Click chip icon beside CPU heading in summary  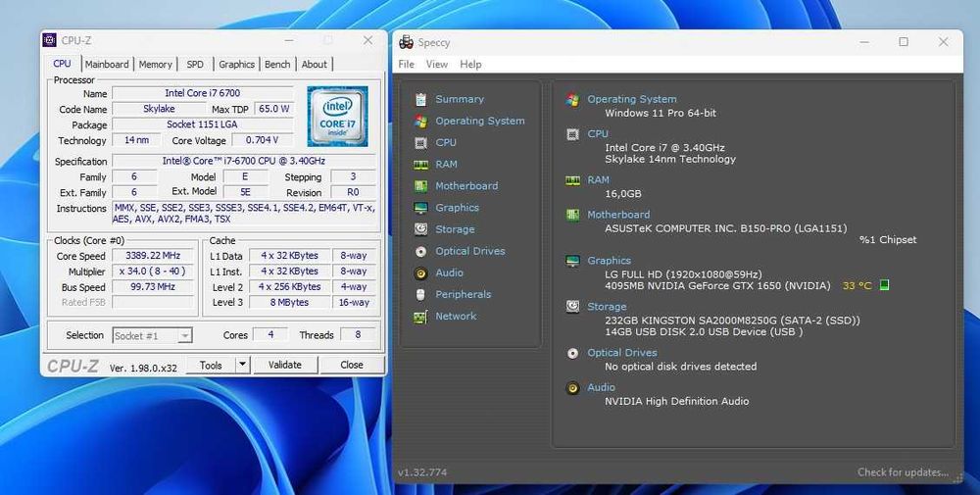tap(572, 134)
